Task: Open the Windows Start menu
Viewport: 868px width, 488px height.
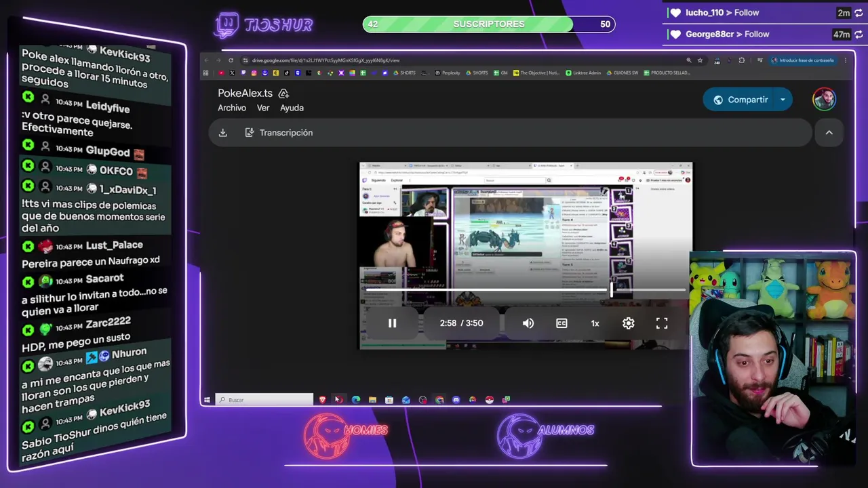Action: tap(207, 400)
